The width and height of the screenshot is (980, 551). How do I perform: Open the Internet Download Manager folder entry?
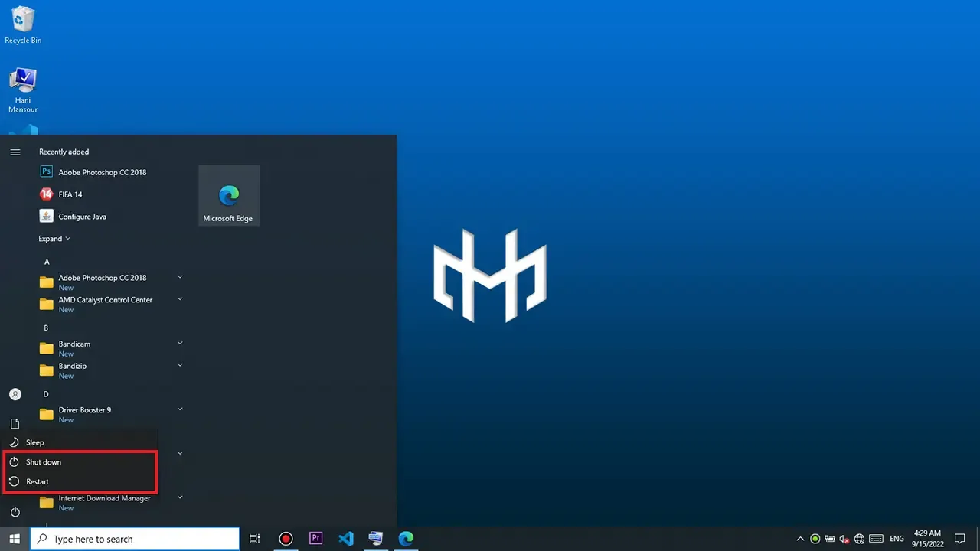(x=111, y=503)
